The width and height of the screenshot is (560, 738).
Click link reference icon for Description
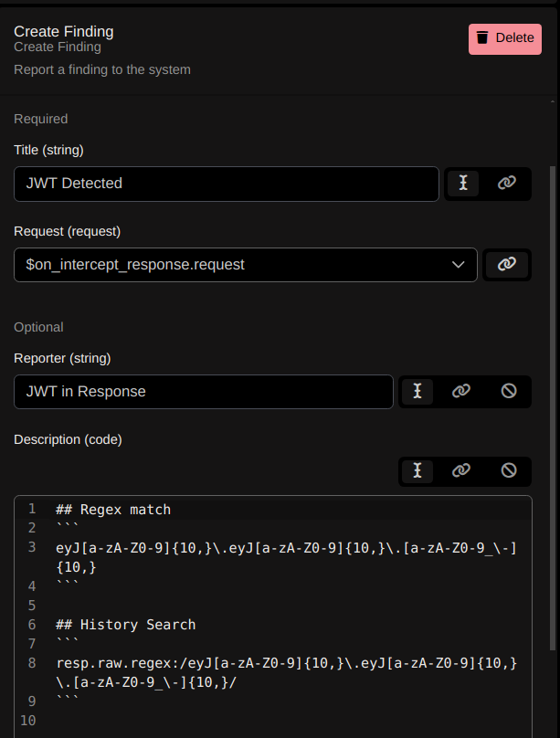[x=461, y=470]
